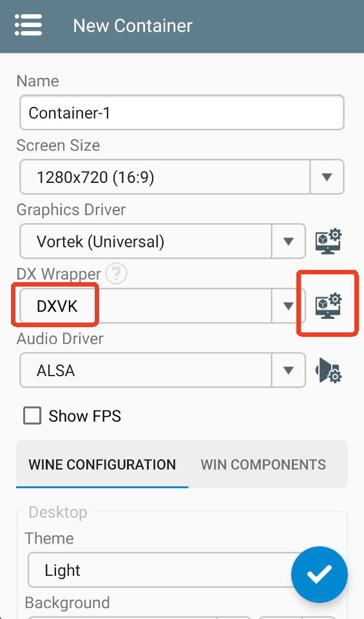Image resolution: width=364 pixels, height=619 pixels.
Task: Select the ALSA audio driver box
Action: pos(162,370)
